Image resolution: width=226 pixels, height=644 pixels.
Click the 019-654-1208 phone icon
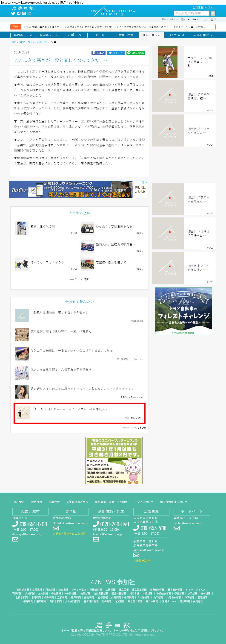pyautogui.click(x=15, y=524)
